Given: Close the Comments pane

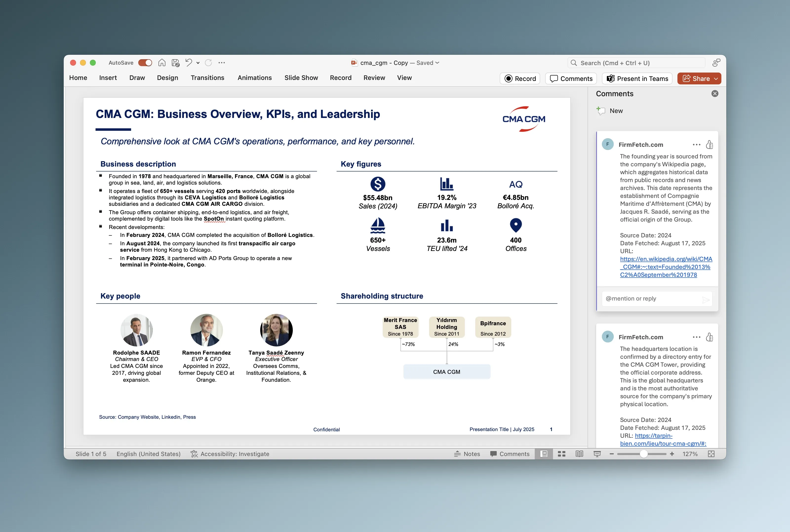Looking at the screenshot, I should click(x=715, y=94).
